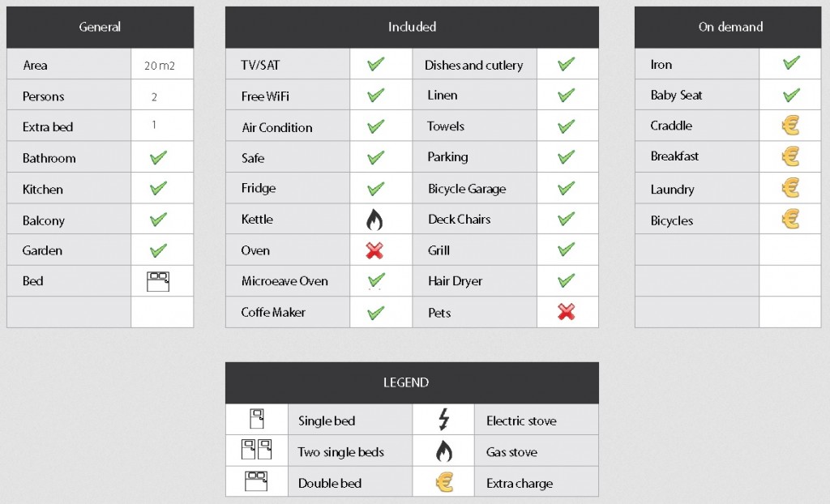Click the double bed icon in the Bed row
830x504 pixels.
(158, 281)
